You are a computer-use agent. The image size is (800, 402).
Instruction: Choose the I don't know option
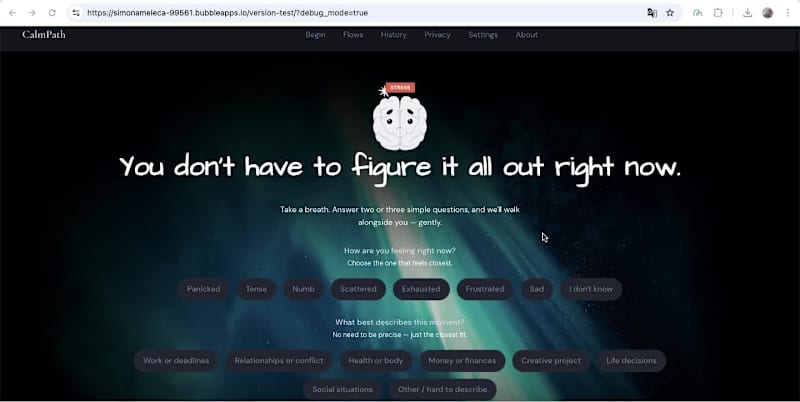[591, 289]
